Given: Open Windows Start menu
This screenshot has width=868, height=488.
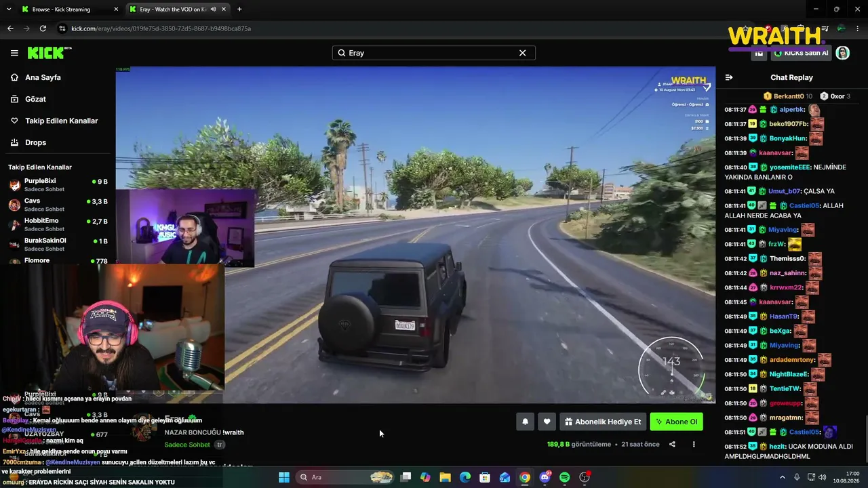Looking at the screenshot, I should click(284, 477).
